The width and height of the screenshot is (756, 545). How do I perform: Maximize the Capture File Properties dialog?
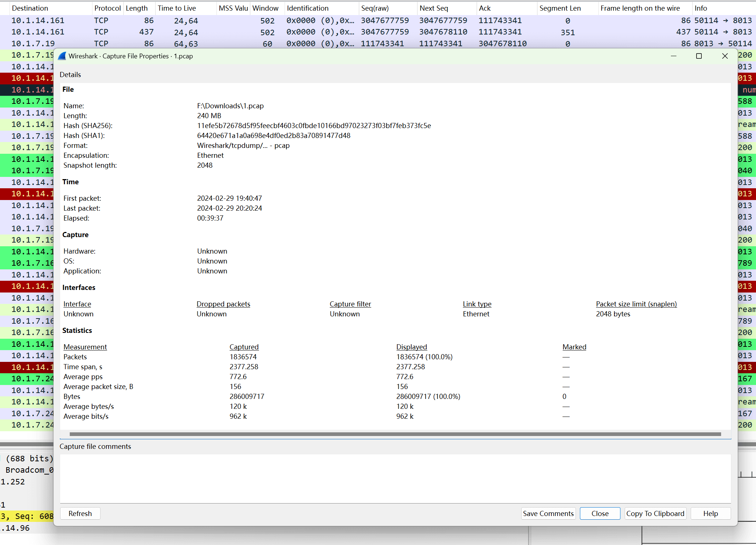(699, 56)
